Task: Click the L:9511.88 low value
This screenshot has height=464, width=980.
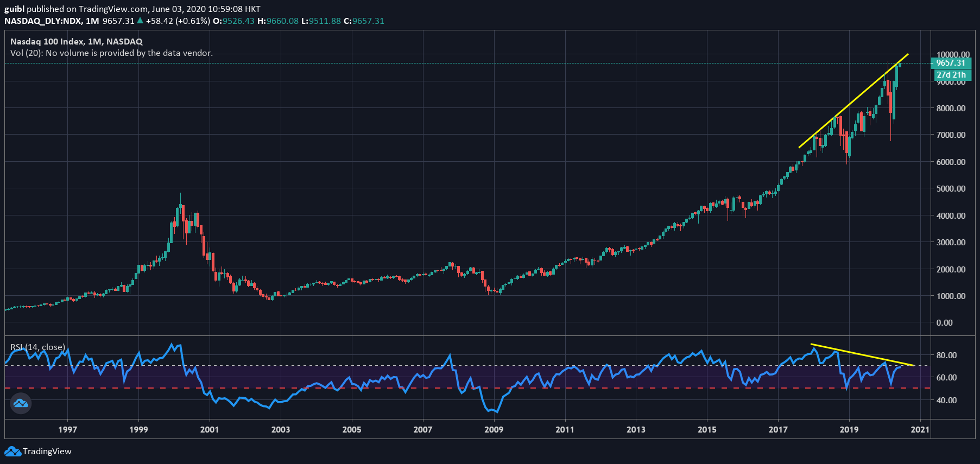Action: pyautogui.click(x=321, y=21)
